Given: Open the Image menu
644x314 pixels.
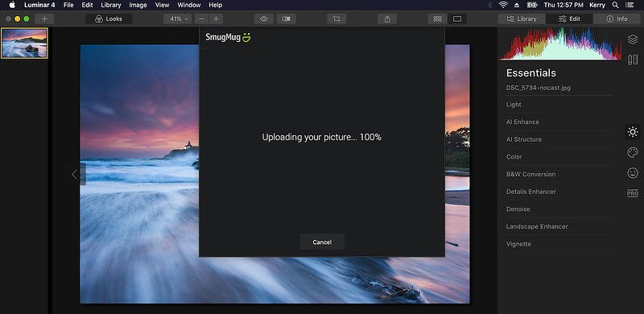Looking at the screenshot, I should point(138,5).
